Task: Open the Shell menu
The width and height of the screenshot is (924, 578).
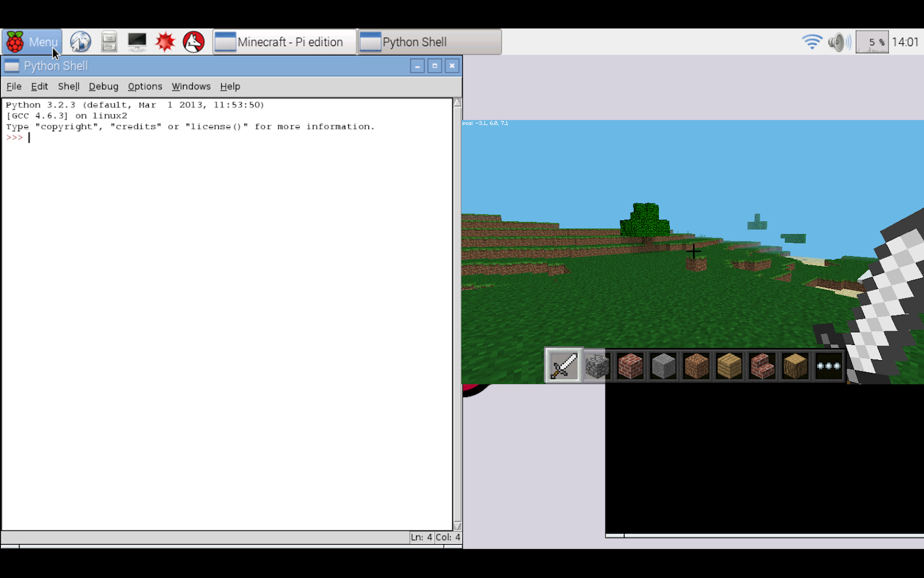Action: pos(69,86)
